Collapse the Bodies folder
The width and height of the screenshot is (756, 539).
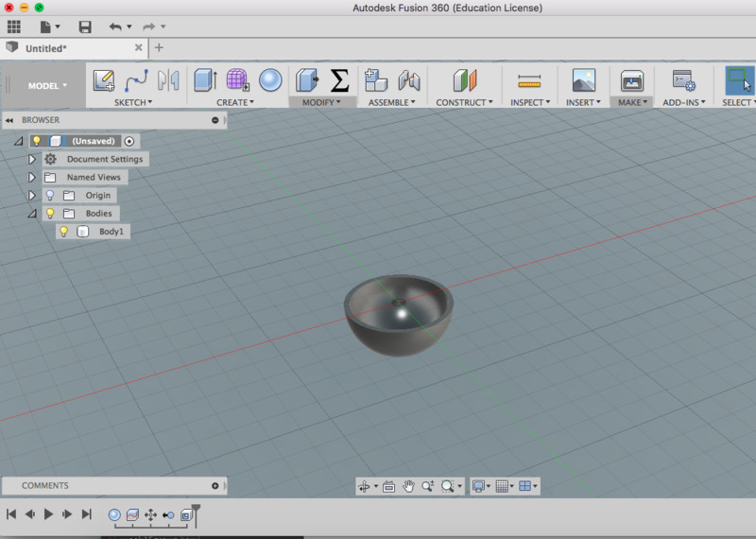point(32,214)
